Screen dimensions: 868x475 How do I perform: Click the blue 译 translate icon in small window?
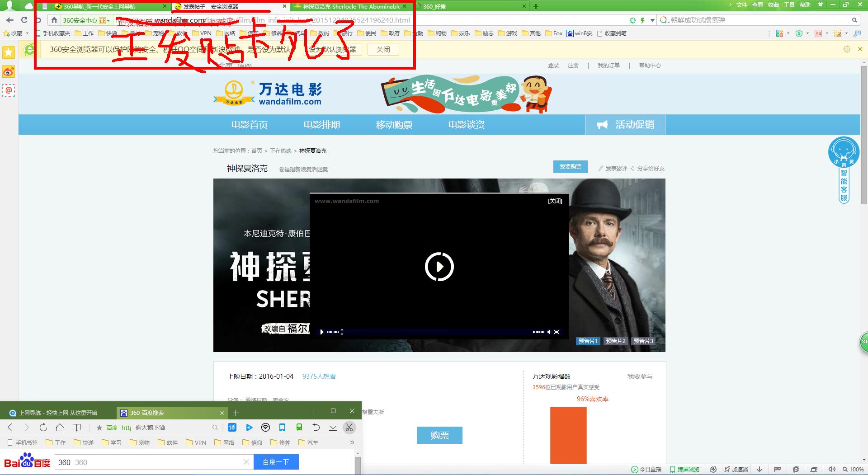(x=232, y=428)
